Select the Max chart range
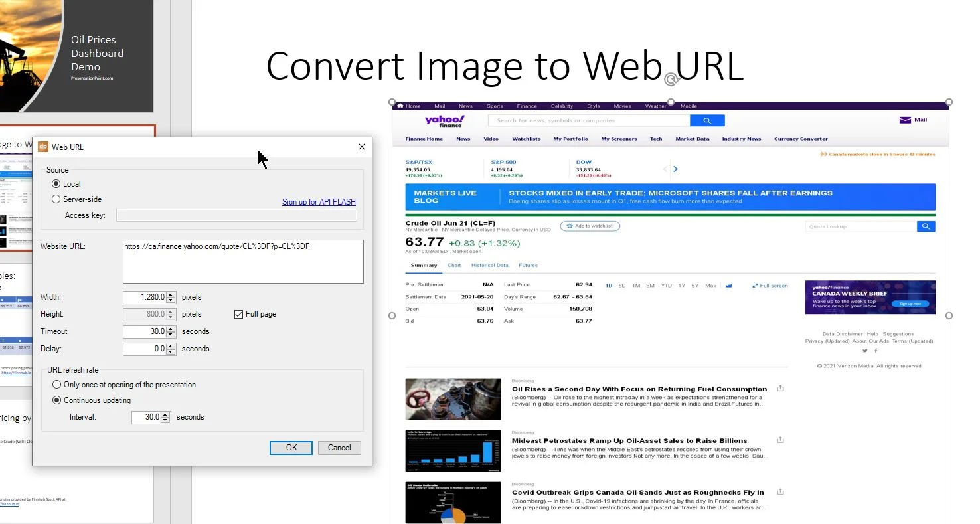Viewport: 980px width, 524px height. (710, 286)
